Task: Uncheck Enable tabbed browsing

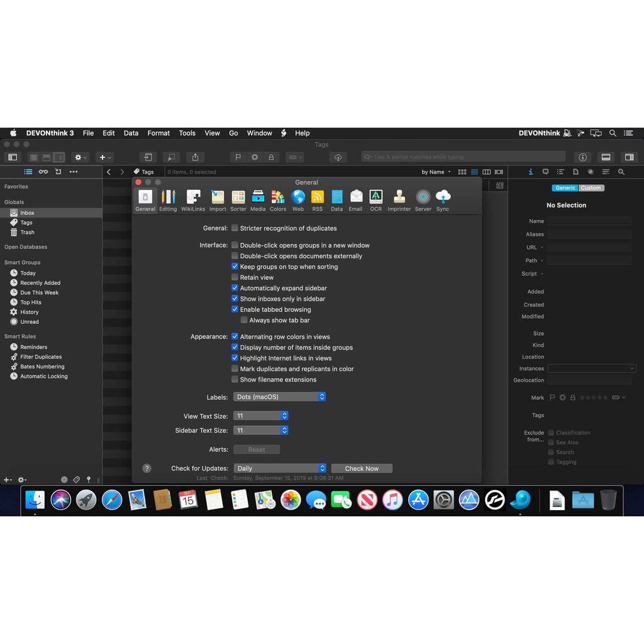Action: pyautogui.click(x=235, y=309)
